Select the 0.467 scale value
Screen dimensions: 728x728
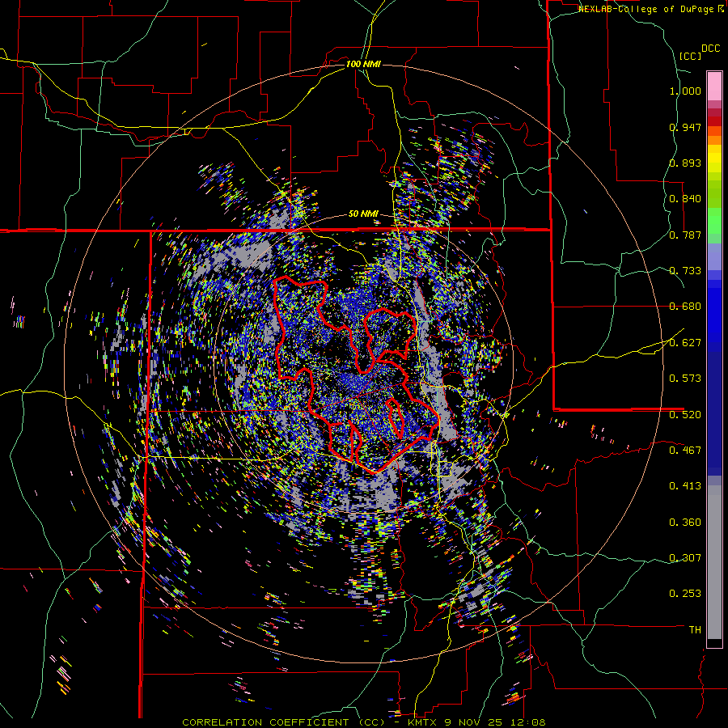click(685, 451)
